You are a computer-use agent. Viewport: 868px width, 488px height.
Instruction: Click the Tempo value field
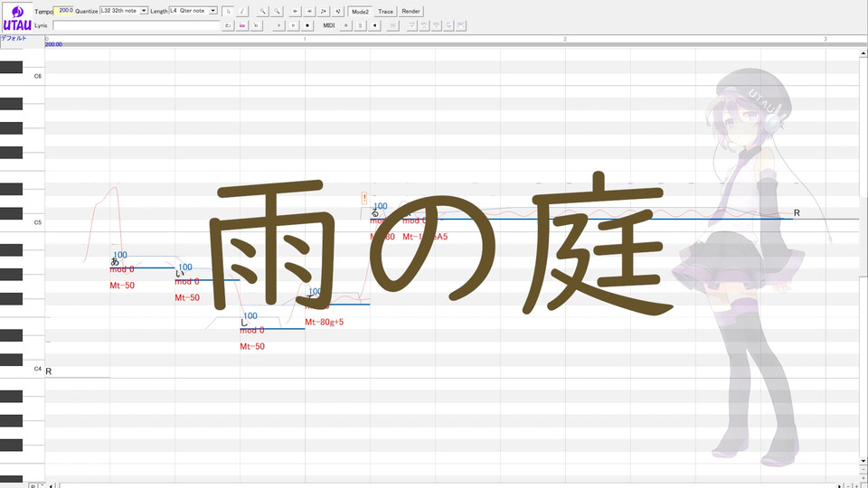[63, 11]
